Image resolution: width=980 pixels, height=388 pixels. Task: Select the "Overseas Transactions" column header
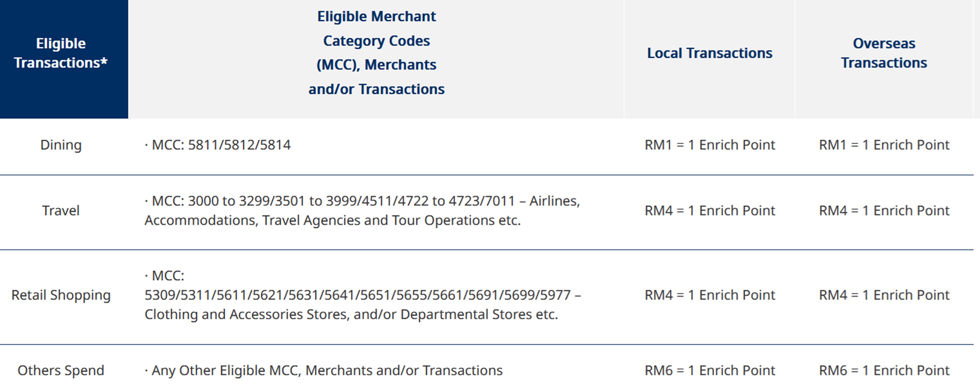coord(884,53)
